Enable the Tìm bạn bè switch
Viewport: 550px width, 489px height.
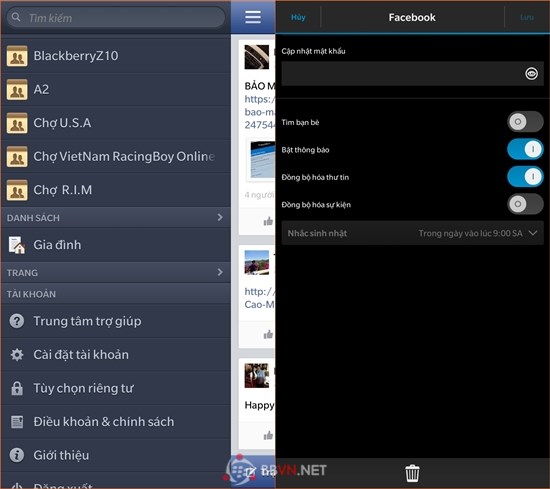point(525,122)
